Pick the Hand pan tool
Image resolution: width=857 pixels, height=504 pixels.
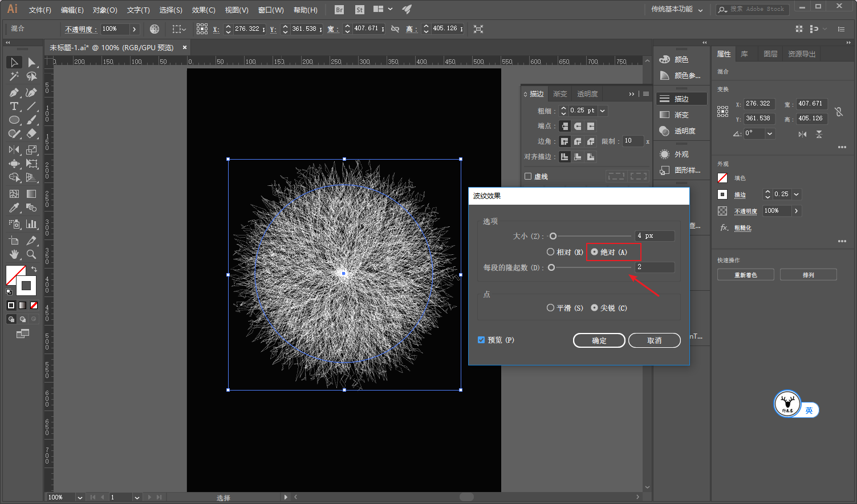tap(14, 254)
